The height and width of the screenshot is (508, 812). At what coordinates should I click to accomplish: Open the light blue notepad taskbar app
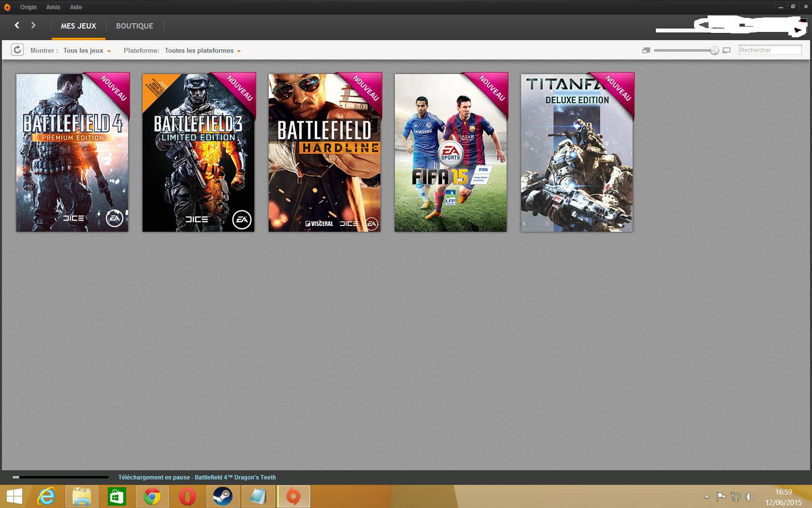pos(258,497)
